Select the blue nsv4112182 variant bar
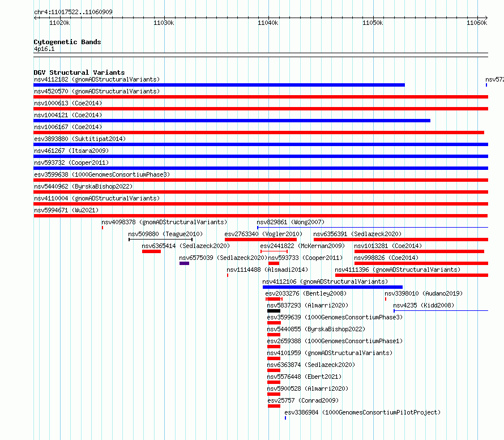The image size is (504, 440). 219,85
